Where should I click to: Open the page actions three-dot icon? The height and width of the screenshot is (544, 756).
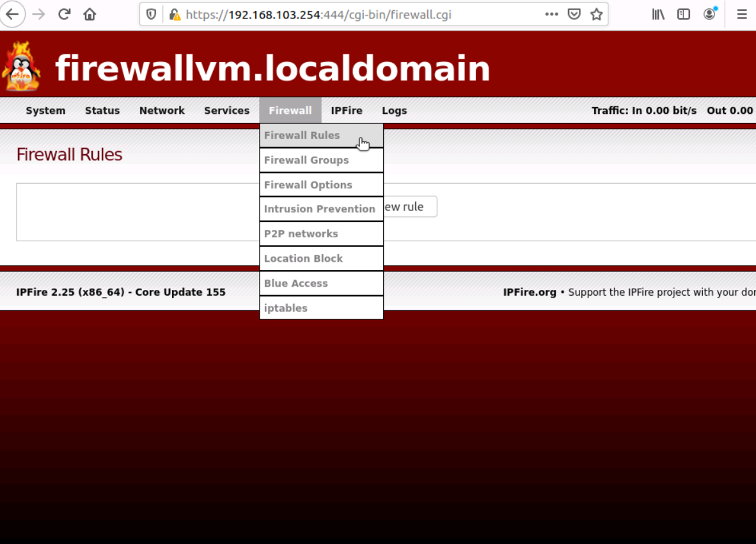551,14
